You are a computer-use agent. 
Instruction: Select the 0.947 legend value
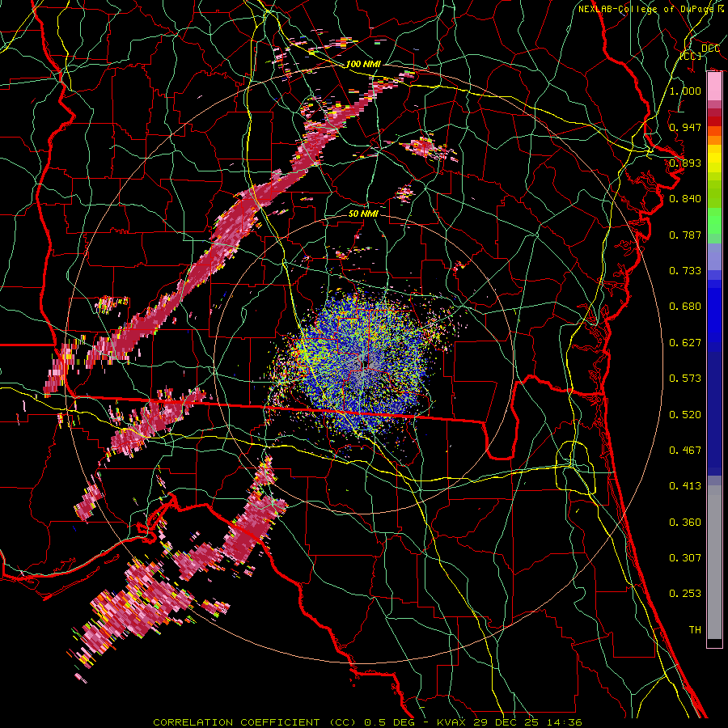(685, 127)
